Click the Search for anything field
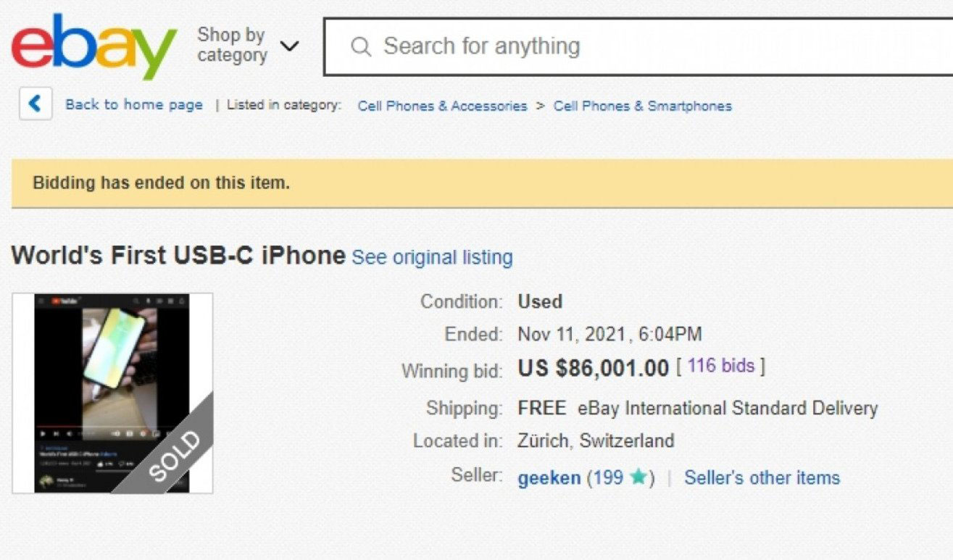The height and width of the screenshot is (560, 953). (x=638, y=46)
